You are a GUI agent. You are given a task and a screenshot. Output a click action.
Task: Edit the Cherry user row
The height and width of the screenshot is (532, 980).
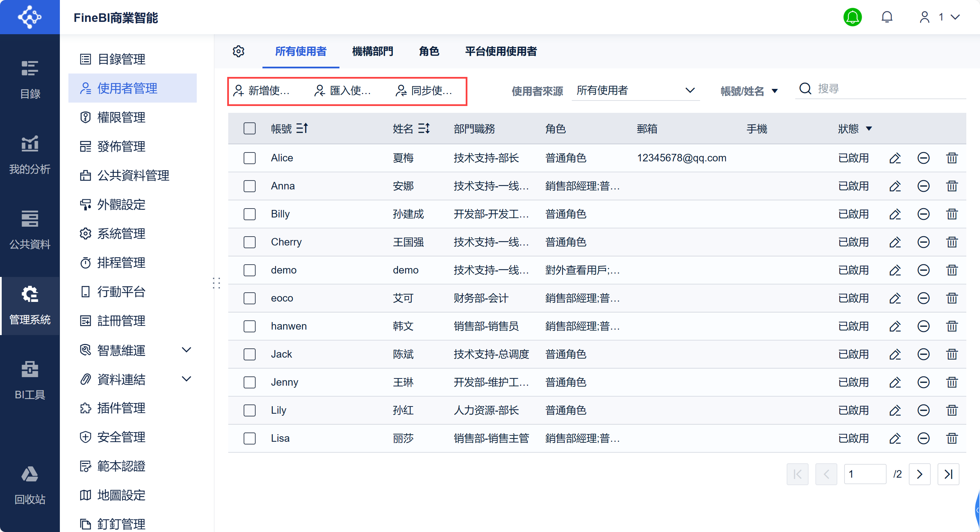coord(895,242)
